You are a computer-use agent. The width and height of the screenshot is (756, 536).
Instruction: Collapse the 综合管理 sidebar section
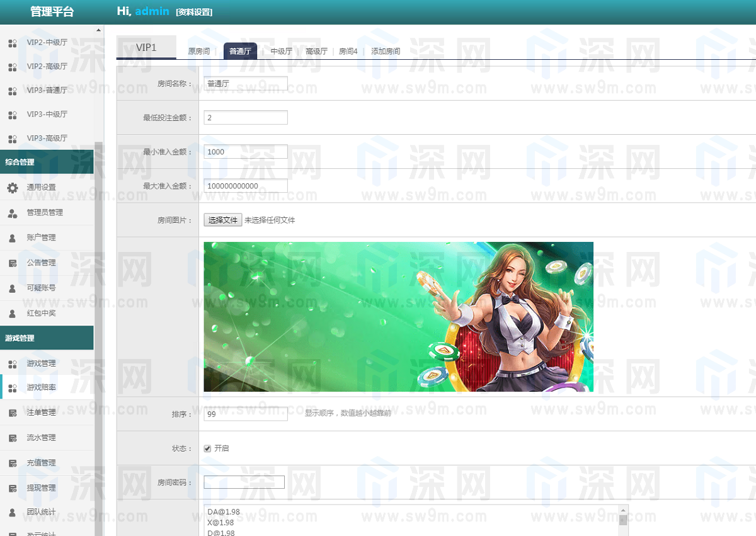coord(47,162)
